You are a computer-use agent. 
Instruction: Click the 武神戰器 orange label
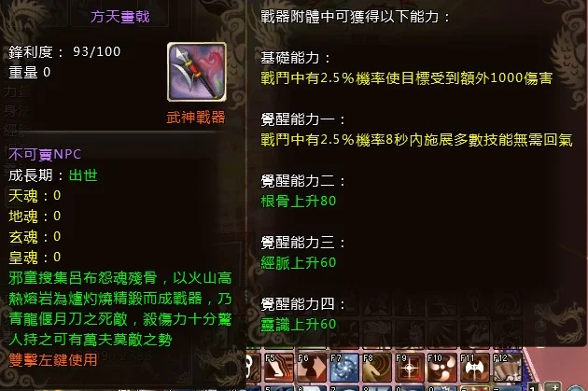point(196,118)
